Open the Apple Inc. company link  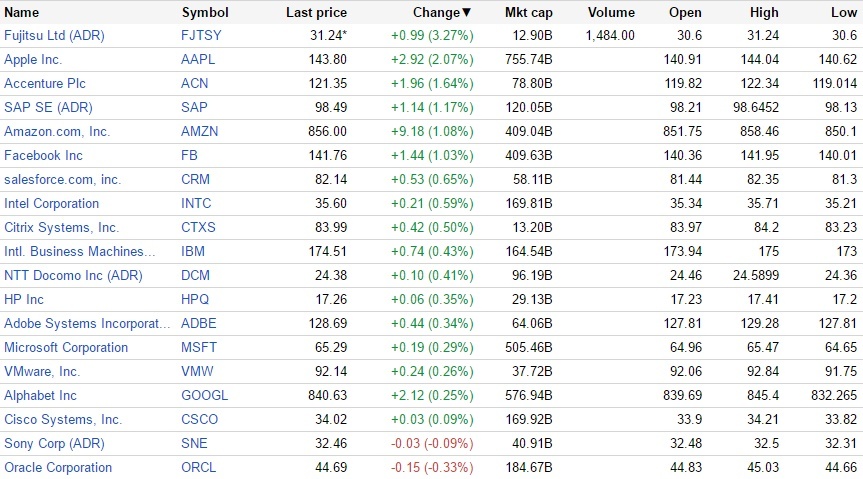(33, 60)
